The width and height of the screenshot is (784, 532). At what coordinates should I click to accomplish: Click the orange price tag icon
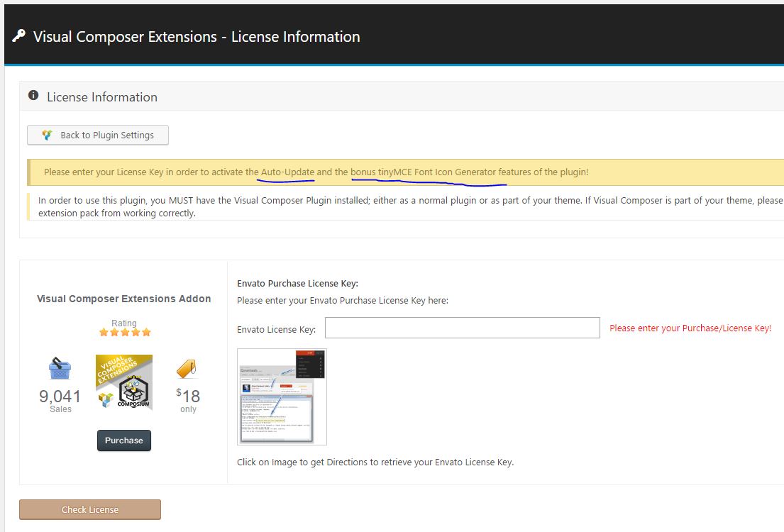[x=187, y=369]
